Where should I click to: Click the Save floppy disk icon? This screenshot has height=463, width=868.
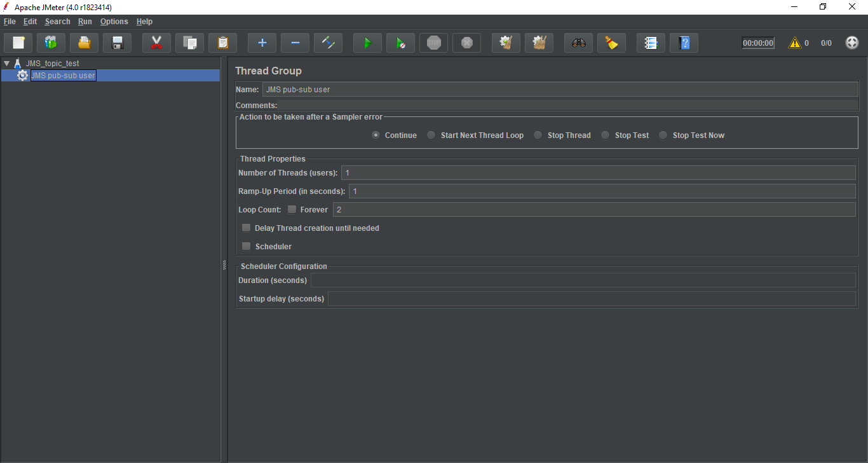coord(117,43)
